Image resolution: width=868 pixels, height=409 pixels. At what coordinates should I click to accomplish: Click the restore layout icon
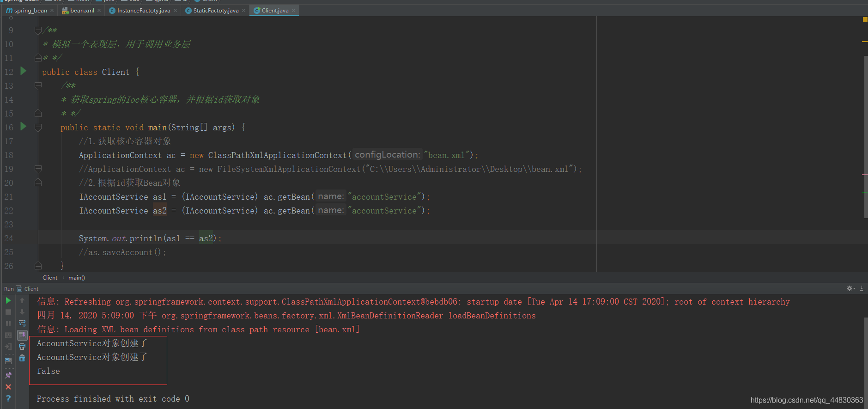coord(8,360)
